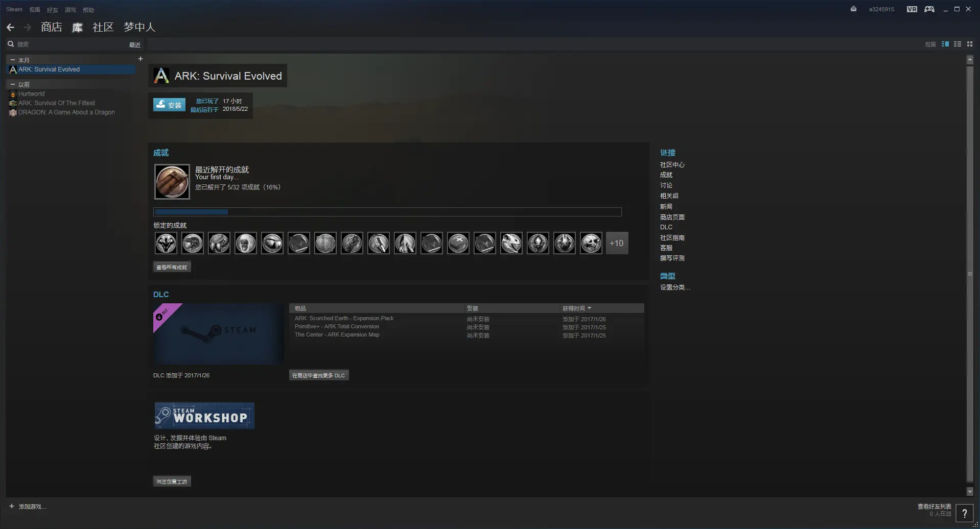
Task: Click the ARK logo beside game title
Action: pyautogui.click(x=161, y=76)
